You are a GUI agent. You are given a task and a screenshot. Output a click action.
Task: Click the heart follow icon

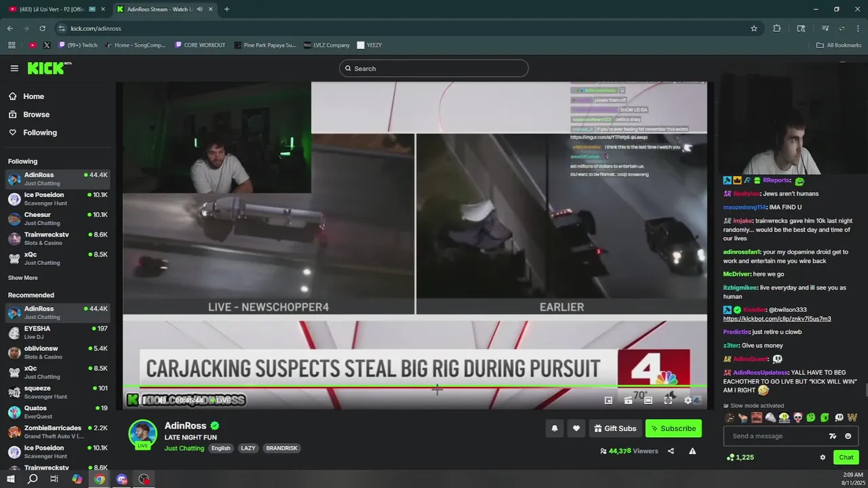(x=576, y=428)
